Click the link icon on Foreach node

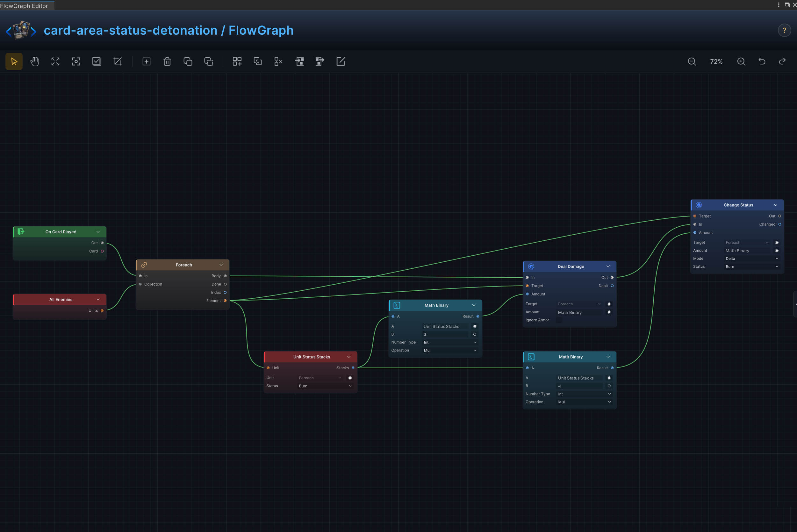point(144,265)
